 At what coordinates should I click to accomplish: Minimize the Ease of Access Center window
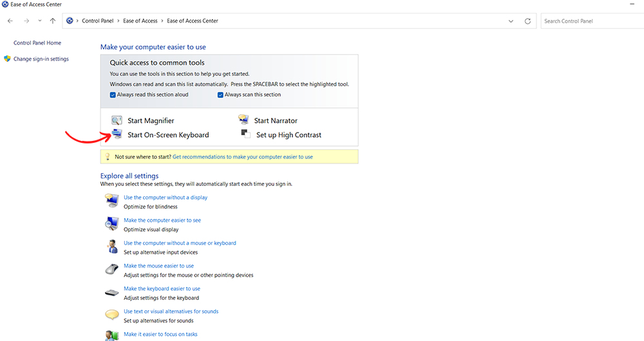pyautogui.click(x=632, y=4)
